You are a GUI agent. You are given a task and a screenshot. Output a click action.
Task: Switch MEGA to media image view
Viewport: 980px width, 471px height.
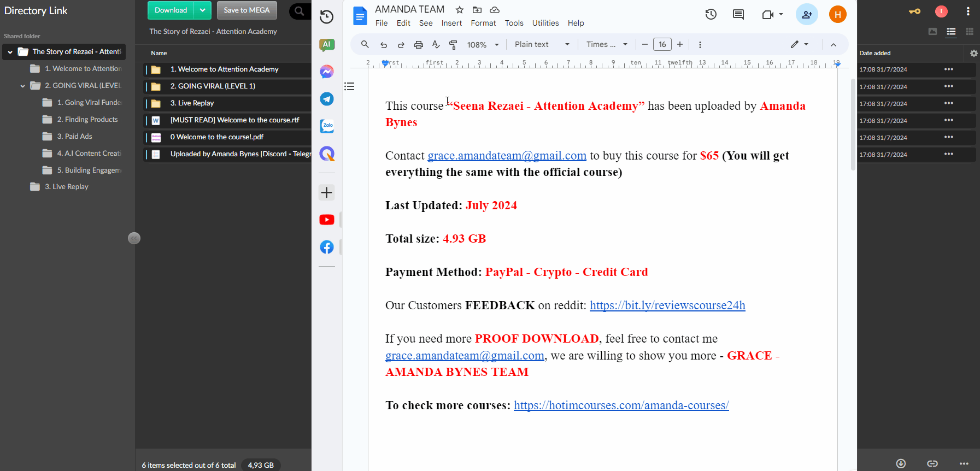click(933, 32)
